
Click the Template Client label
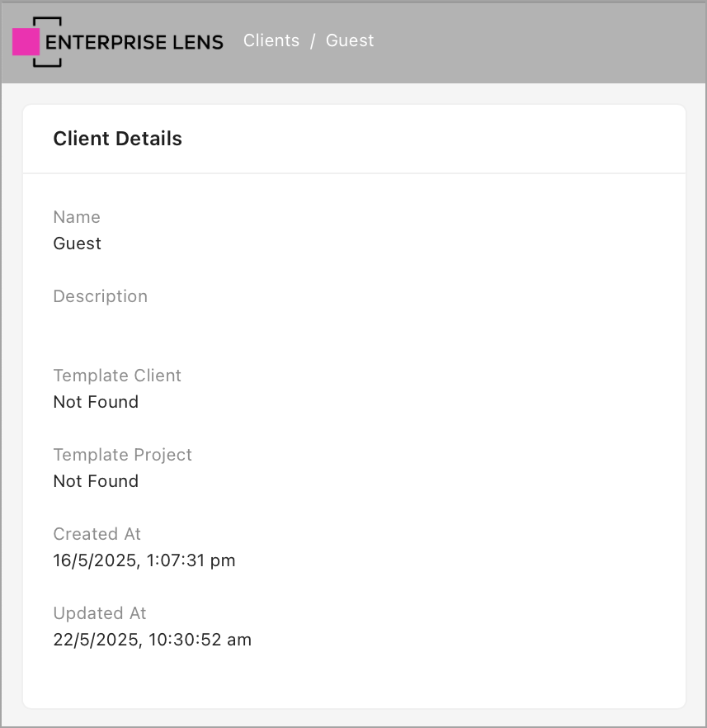point(117,375)
